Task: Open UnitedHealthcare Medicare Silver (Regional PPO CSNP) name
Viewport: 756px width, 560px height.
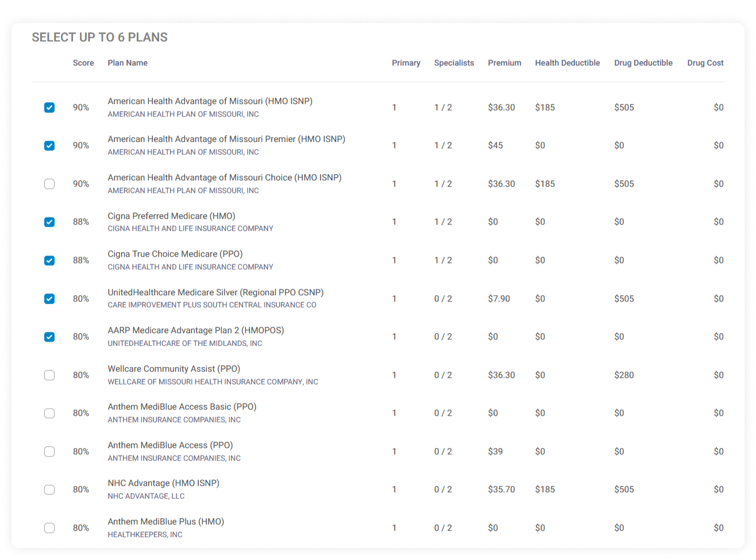Action: pyautogui.click(x=215, y=292)
